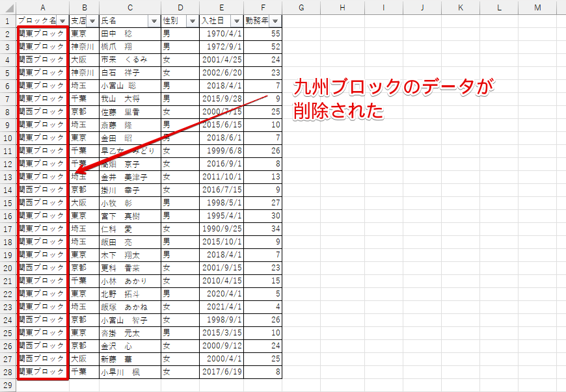Click the date cell 2021/4/1

click(x=222, y=307)
